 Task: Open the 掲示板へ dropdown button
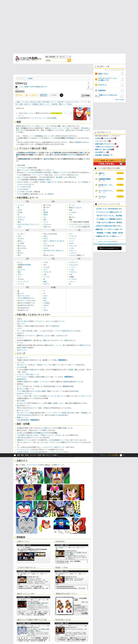[54, 95]
